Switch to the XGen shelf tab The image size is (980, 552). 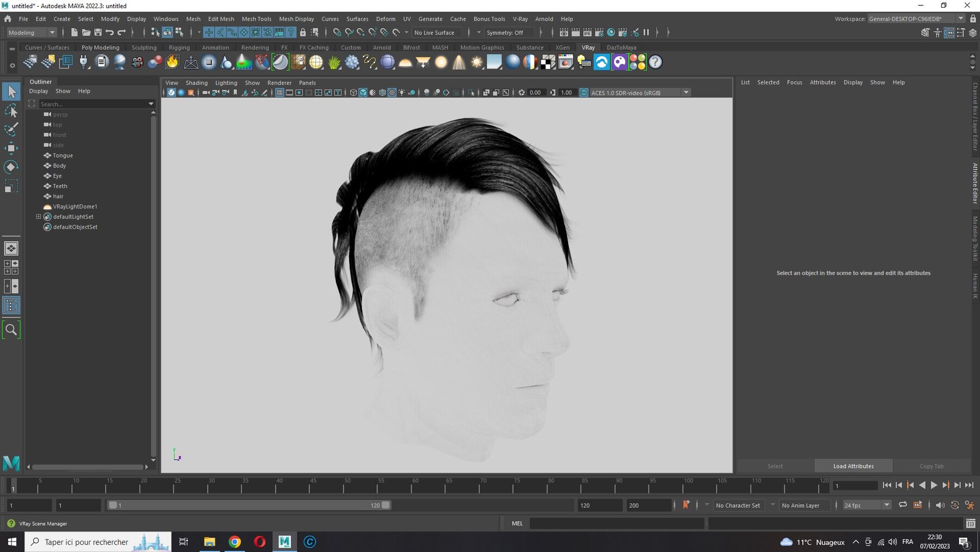tap(562, 47)
